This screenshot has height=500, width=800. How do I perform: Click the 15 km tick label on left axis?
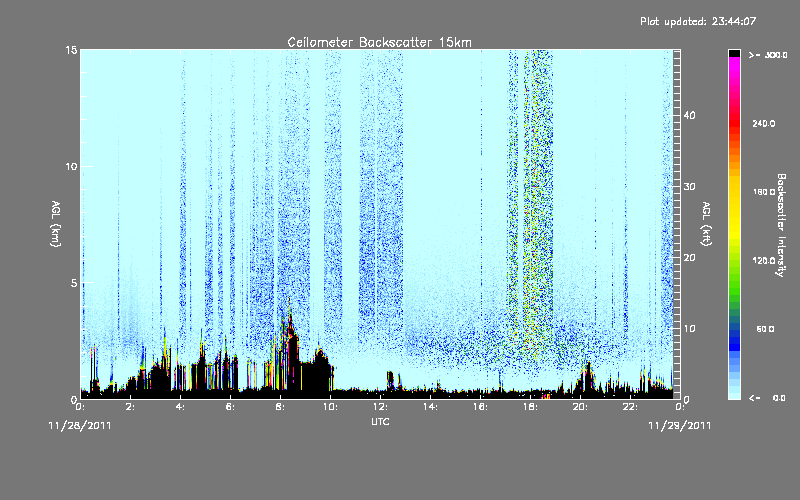71,50
